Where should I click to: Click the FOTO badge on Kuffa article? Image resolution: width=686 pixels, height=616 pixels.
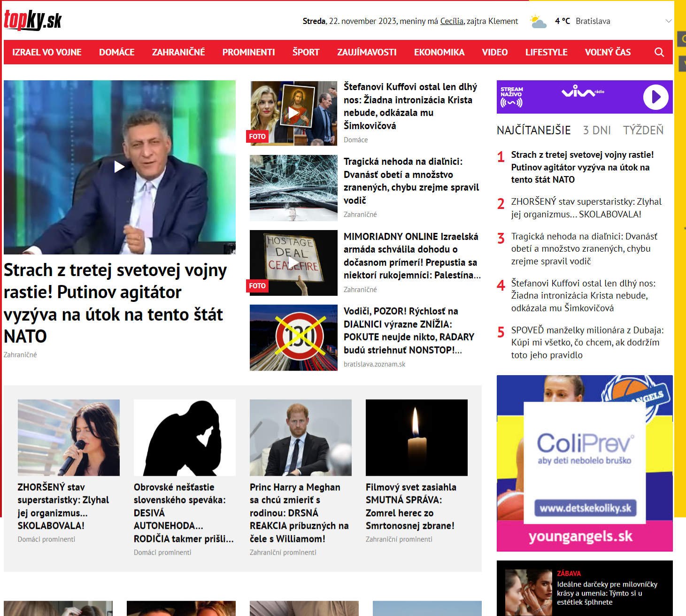point(257,137)
